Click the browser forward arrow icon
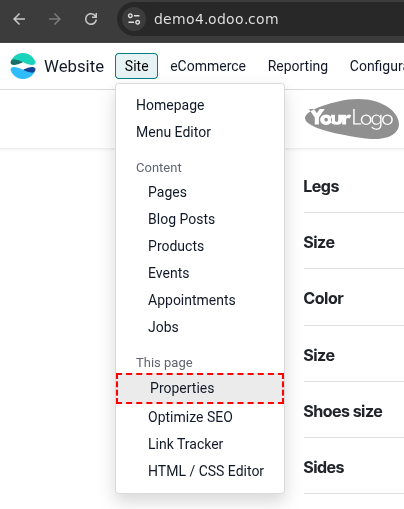The image size is (404, 509). coord(55,19)
